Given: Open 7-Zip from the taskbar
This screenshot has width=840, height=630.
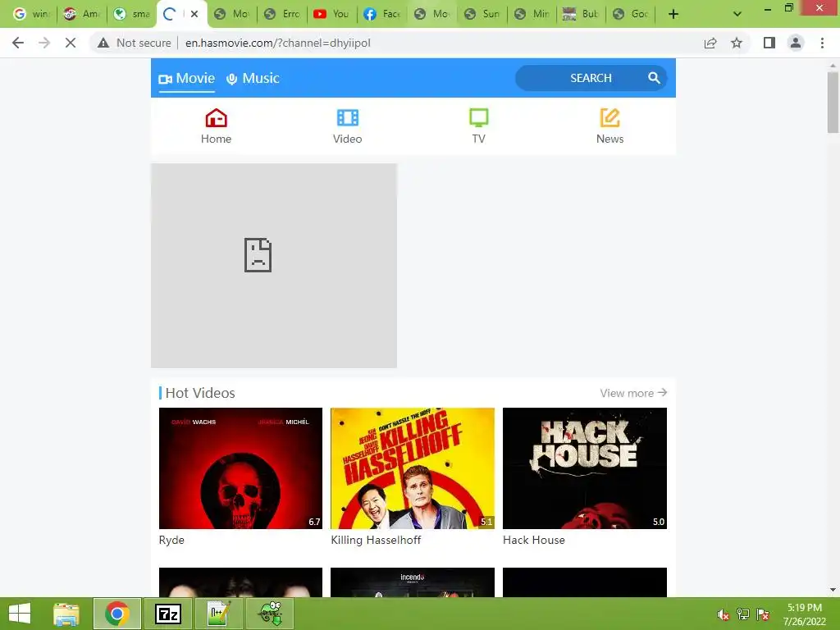Looking at the screenshot, I should 167,614.
